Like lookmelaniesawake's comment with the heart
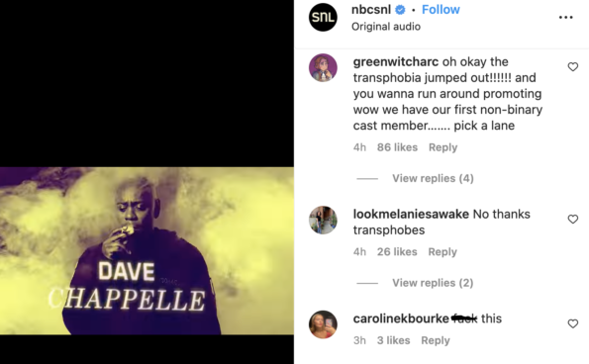This screenshot has height=364, width=589. (x=573, y=220)
